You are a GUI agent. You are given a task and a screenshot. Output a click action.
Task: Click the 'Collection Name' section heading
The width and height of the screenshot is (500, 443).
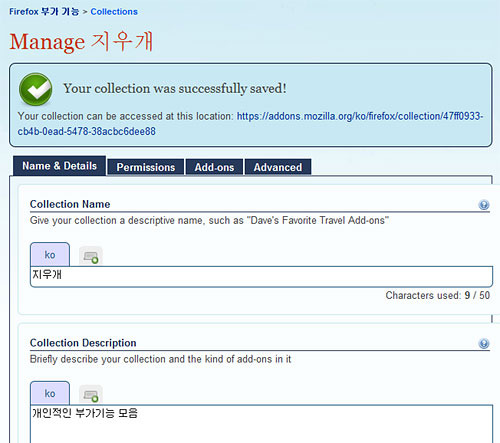point(70,204)
